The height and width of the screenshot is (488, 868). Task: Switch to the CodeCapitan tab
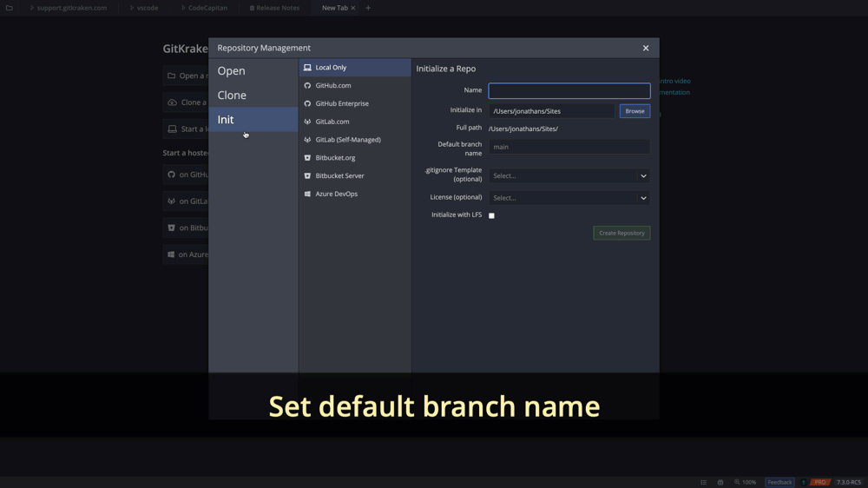coord(204,8)
